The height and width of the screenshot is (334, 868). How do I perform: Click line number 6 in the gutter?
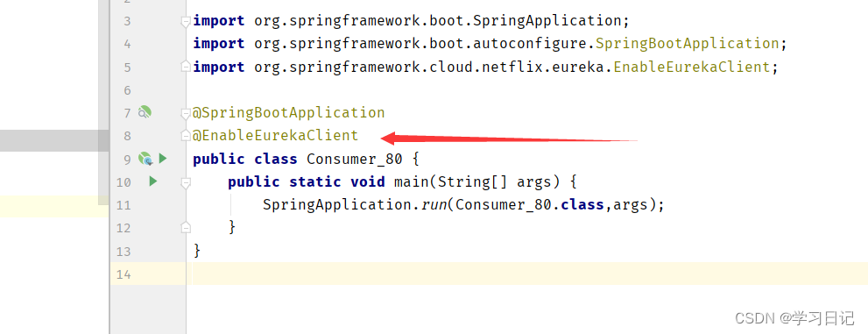point(127,90)
